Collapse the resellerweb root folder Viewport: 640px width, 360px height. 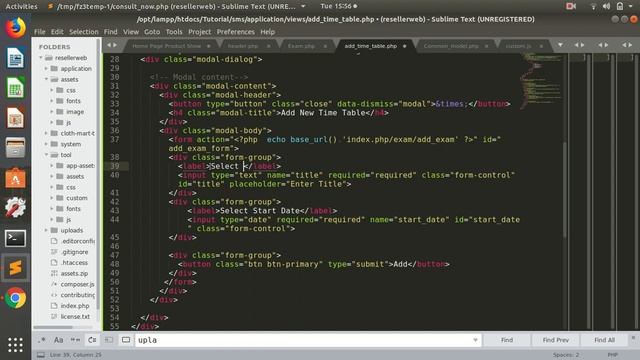coord(41,58)
